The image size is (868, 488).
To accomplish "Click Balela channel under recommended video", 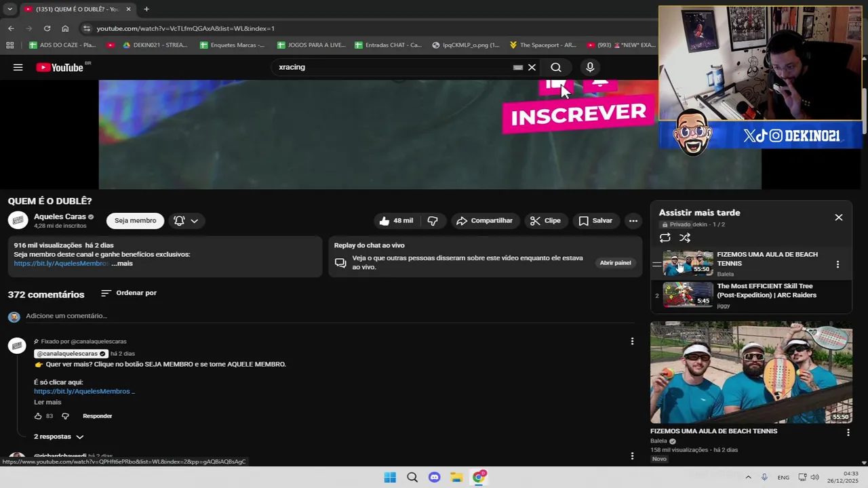I will click(x=658, y=441).
